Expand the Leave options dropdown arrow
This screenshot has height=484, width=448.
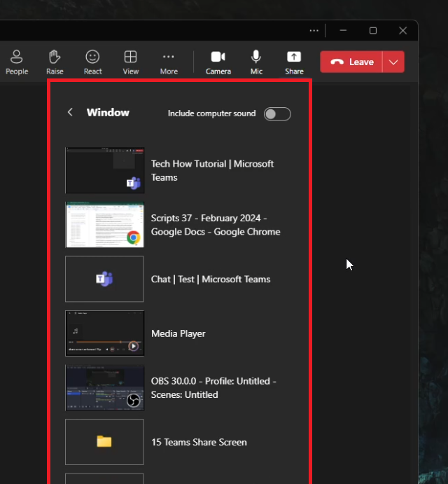click(393, 62)
